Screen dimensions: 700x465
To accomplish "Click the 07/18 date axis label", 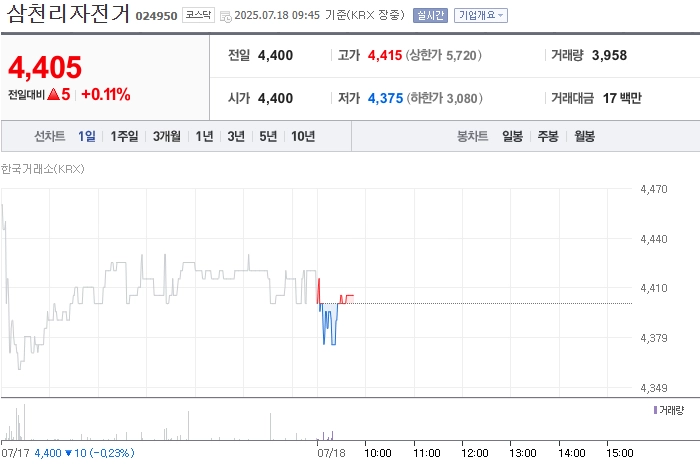I will (331, 453).
